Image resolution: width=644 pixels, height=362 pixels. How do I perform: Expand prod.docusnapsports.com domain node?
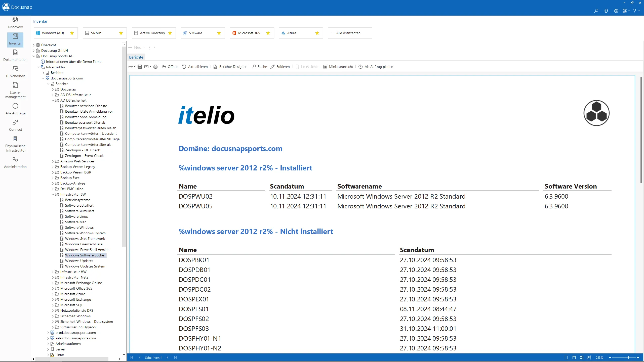coord(48,333)
